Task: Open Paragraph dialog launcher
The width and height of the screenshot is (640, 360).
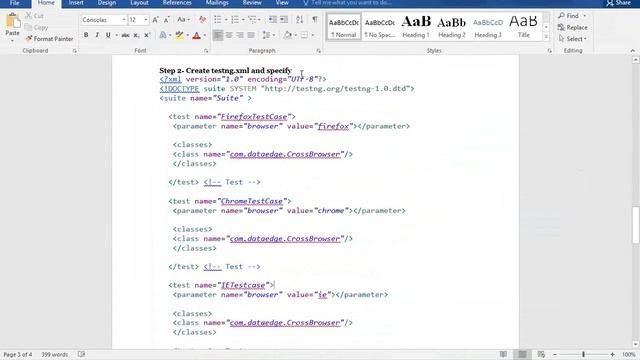Action: [318, 51]
